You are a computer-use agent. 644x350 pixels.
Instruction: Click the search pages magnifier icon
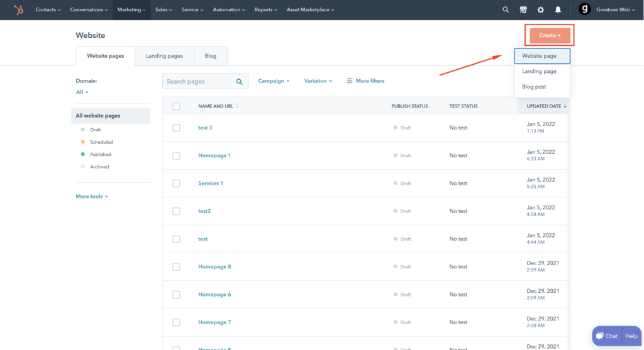click(239, 82)
